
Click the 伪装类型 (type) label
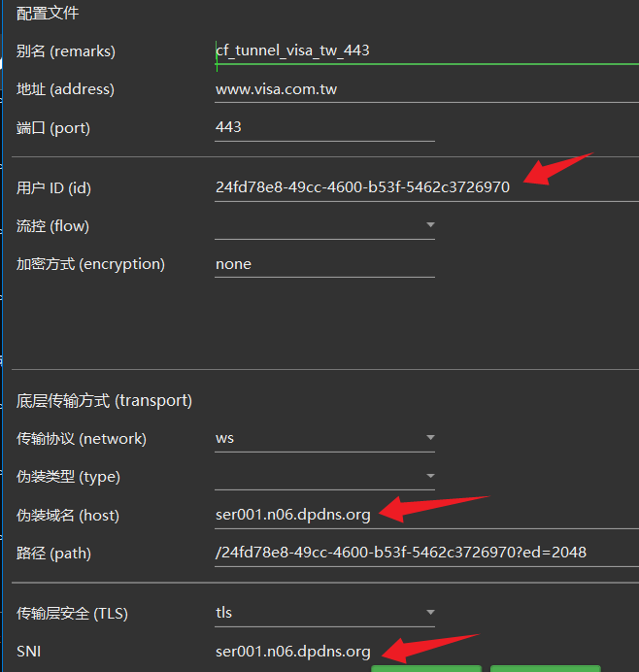68,477
